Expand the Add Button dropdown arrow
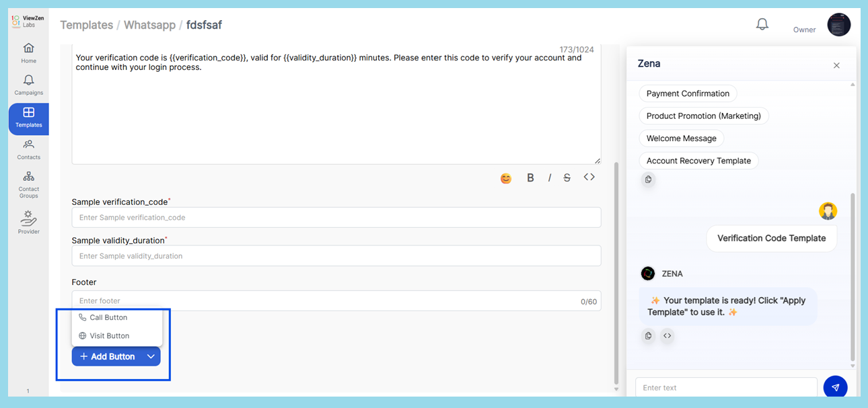868x408 pixels. (x=151, y=357)
